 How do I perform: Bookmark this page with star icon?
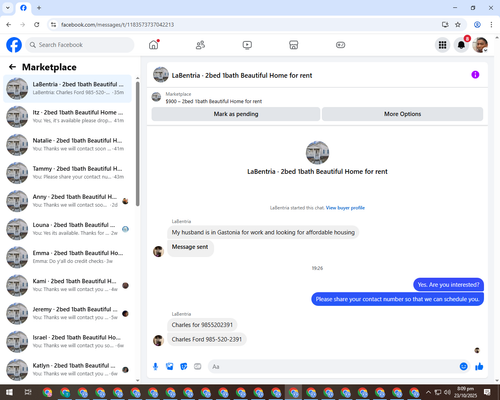458,25
